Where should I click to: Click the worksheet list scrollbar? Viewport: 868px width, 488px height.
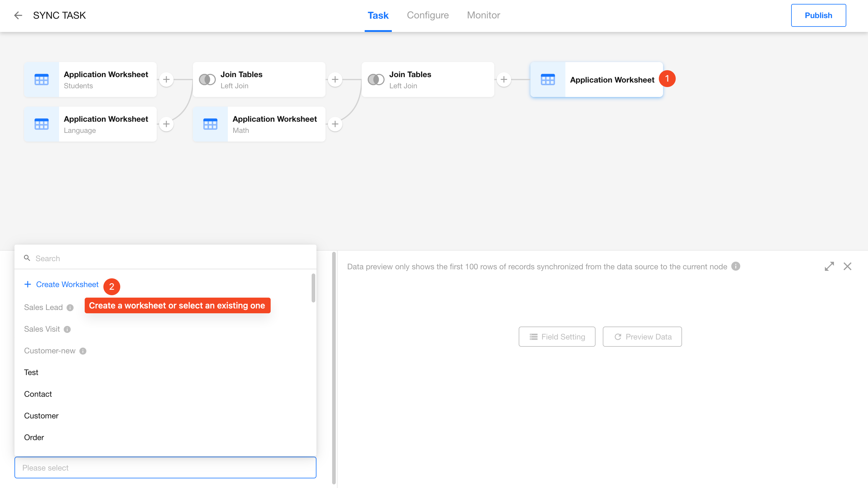tap(313, 288)
